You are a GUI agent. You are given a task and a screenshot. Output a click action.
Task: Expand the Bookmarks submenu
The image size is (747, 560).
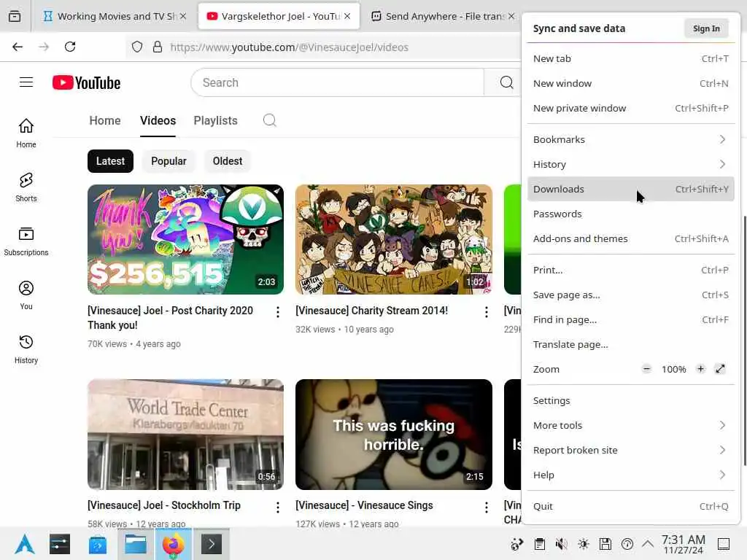[630, 139]
